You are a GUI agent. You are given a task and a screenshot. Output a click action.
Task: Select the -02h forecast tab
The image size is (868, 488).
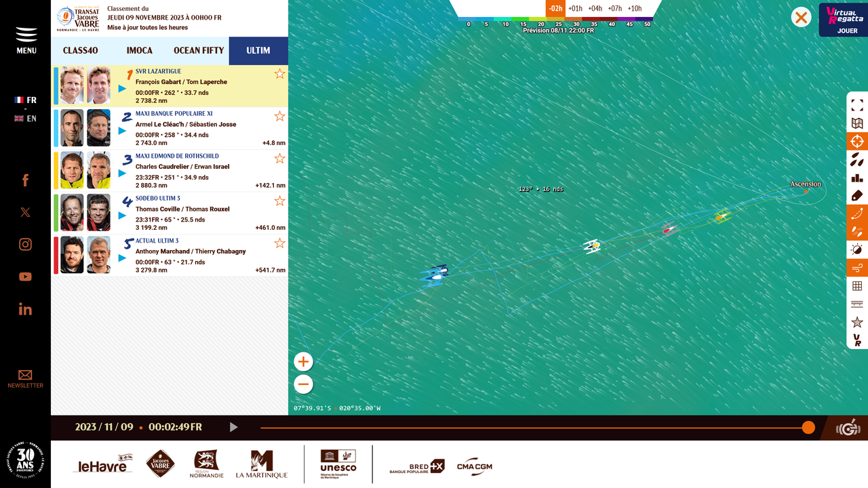pyautogui.click(x=555, y=8)
